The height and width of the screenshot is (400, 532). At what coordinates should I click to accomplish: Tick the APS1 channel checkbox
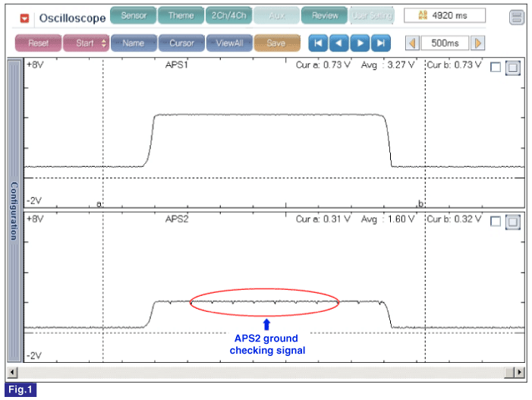pos(496,68)
